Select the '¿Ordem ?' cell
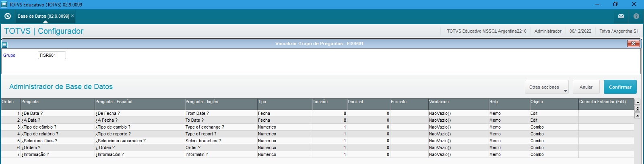This screenshot has height=164, width=644. (58, 147)
